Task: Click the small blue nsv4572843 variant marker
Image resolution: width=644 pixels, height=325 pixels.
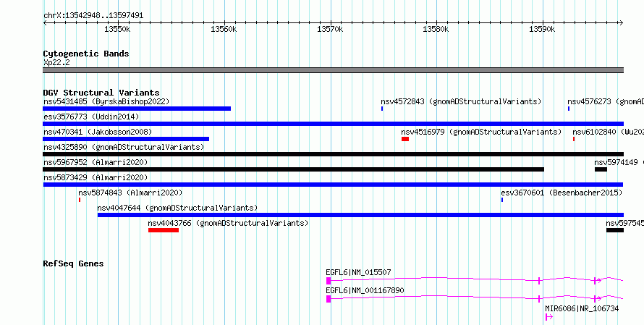Action: 382,109
